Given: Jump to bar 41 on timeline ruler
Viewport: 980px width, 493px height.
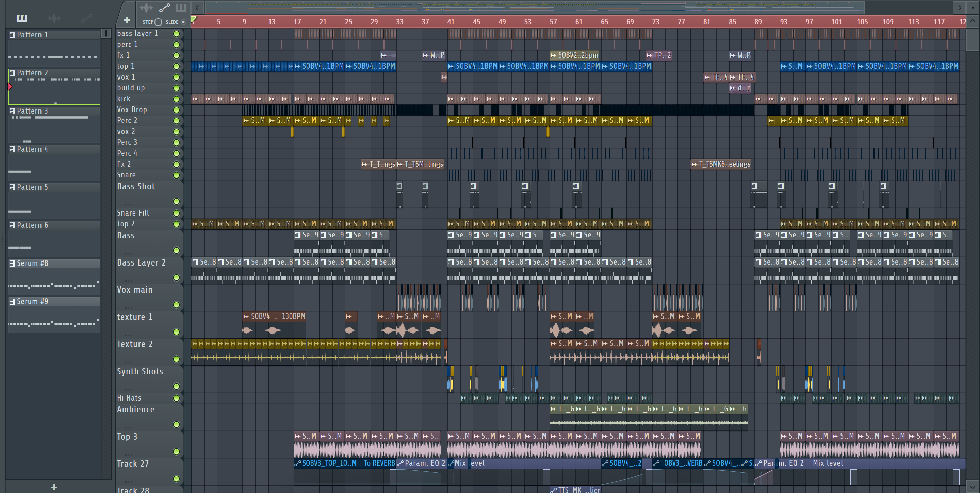Looking at the screenshot, I should coord(451,22).
